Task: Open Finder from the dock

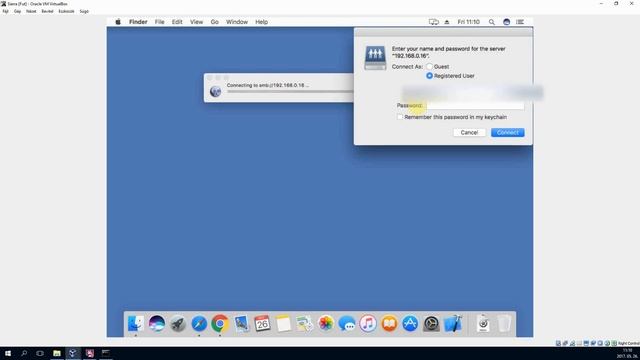Action: (136, 324)
